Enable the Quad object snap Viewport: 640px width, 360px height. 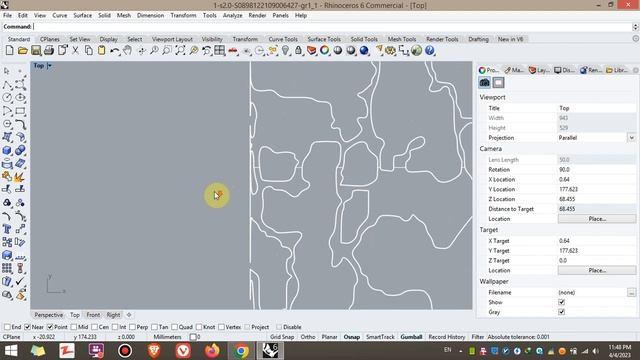[x=175, y=327]
